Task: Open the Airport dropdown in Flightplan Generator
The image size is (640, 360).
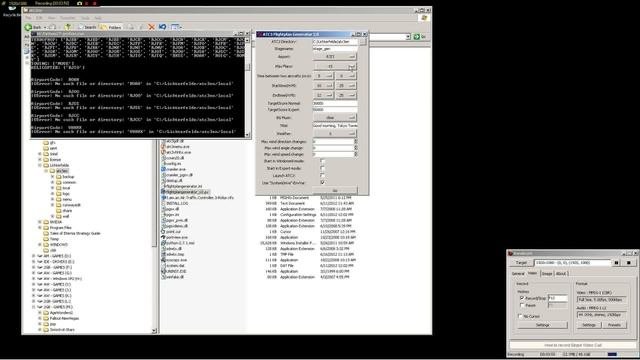Action: [x=334, y=57]
